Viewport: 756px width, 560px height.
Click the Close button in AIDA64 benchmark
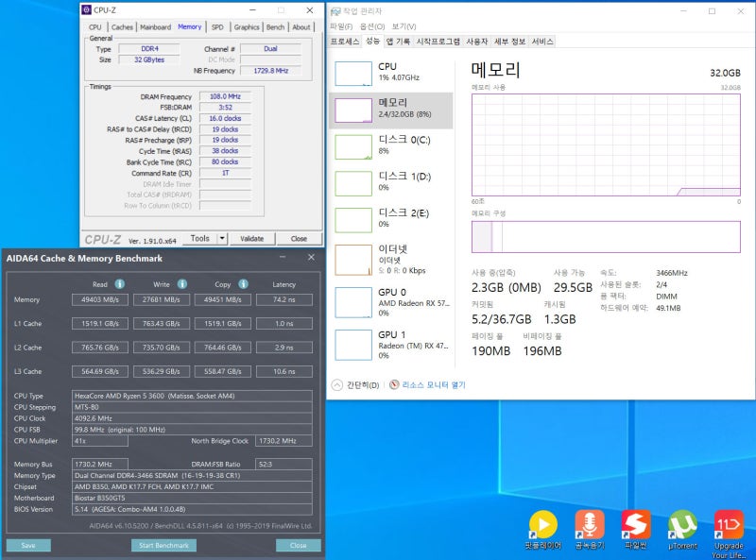[298, 545]
